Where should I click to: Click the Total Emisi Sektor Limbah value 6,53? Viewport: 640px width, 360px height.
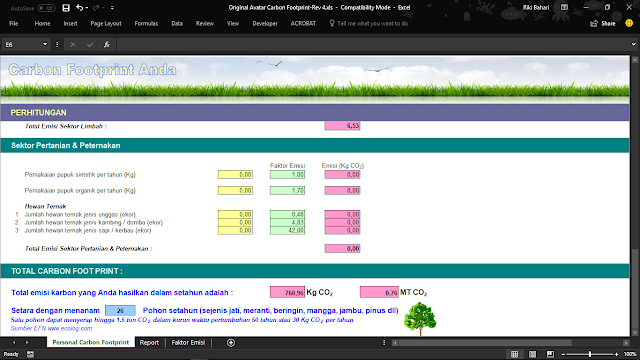pos(342,126)
